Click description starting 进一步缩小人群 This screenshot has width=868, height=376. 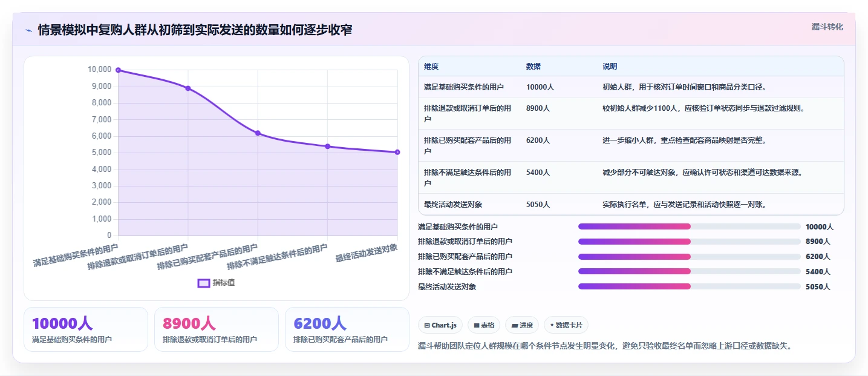coord(684,140)
